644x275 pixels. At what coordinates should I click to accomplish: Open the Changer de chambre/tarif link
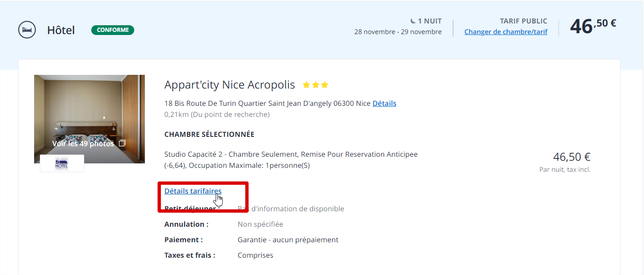coord(506,32)
